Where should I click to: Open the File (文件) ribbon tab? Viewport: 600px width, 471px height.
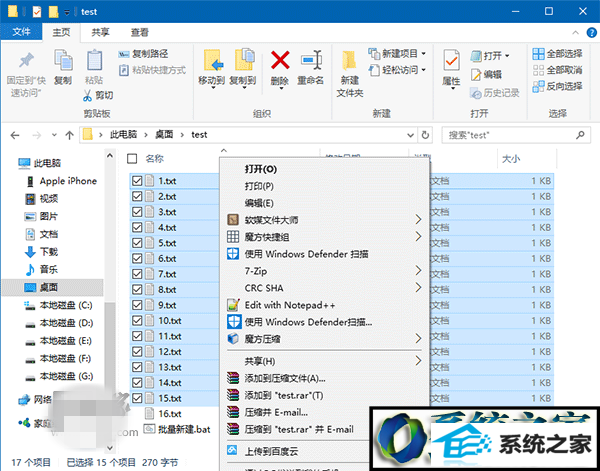pyautogui.click(x=21, y=32)
